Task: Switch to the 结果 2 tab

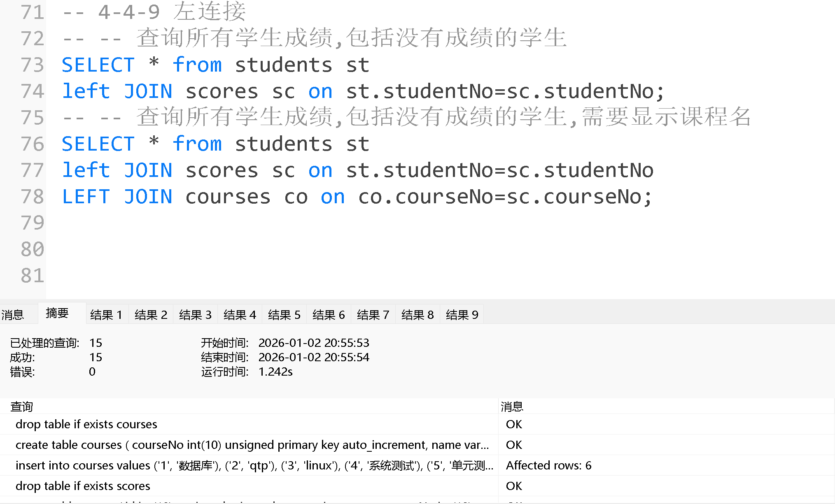Action: [150, 315]
